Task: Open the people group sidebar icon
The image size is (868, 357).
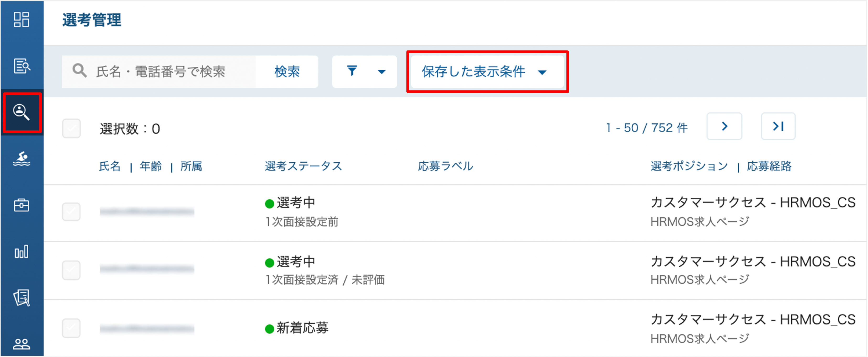Action: click(22, 344)
